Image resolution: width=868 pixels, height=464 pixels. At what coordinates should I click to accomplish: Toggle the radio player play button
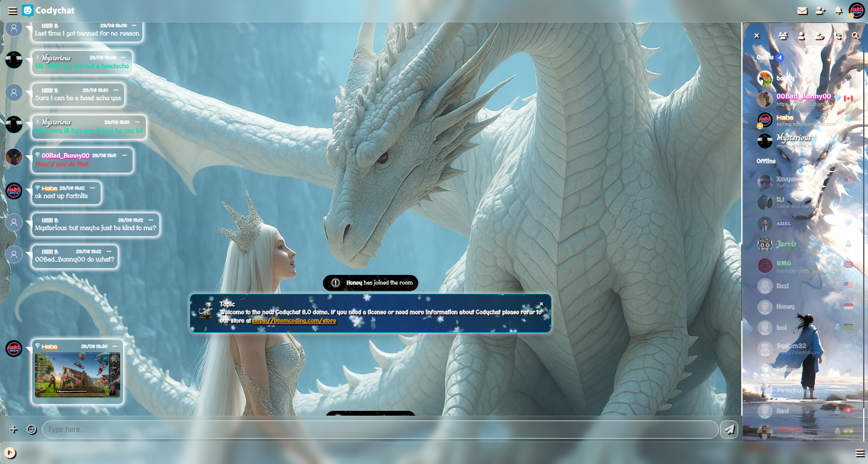9,453
